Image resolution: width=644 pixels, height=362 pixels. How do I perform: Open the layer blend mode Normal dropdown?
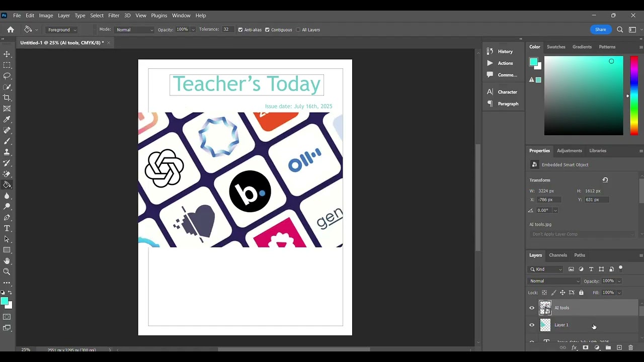coord(554,281)
